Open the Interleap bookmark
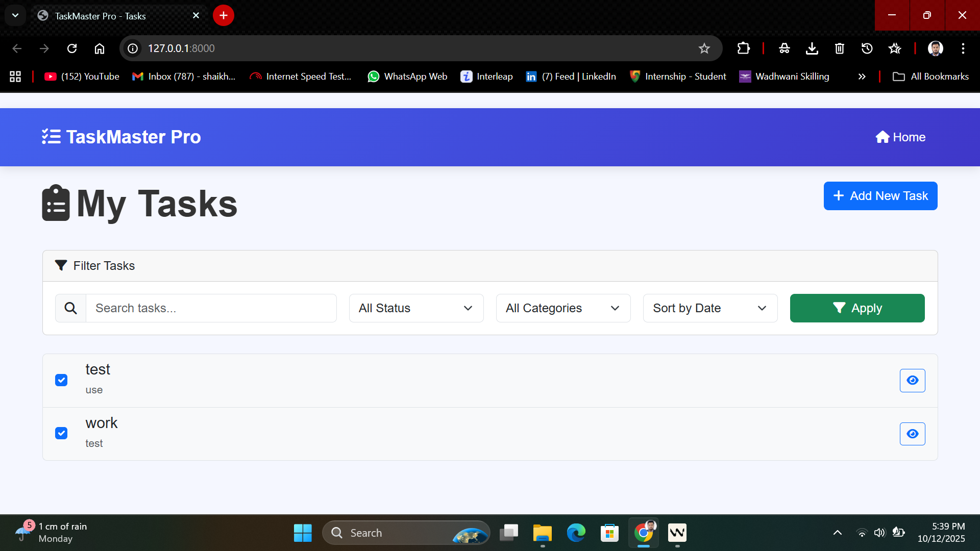The image size is (980, 551). pos(486,77)
